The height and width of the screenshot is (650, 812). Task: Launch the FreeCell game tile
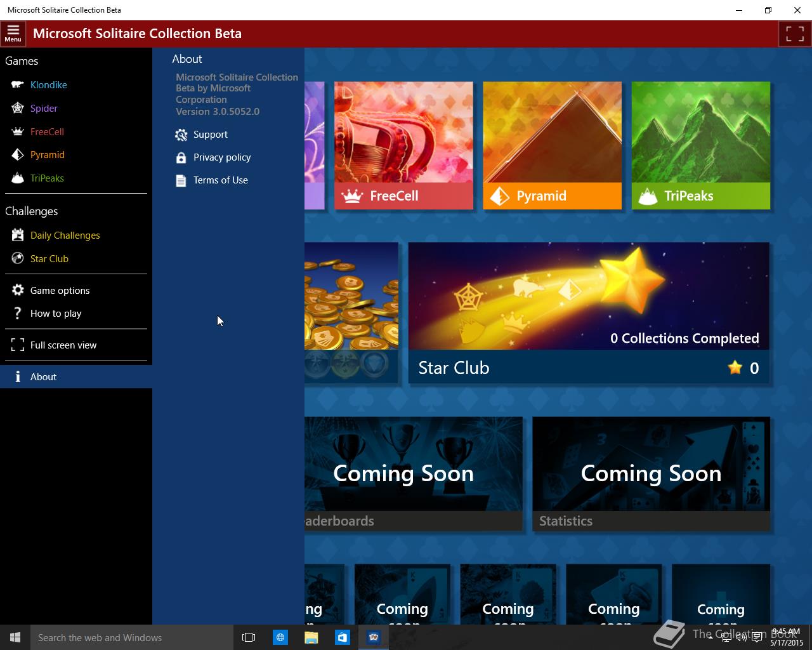[403, 145]
